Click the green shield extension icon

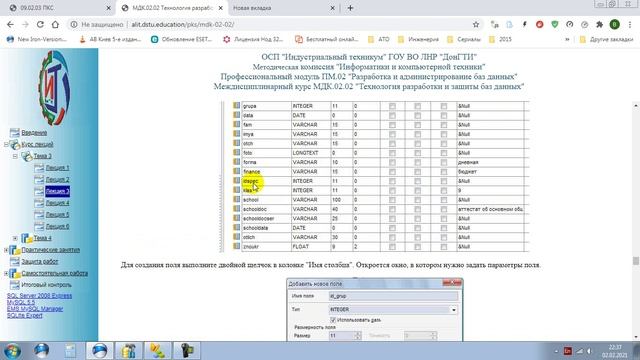[x=555, y=24]
